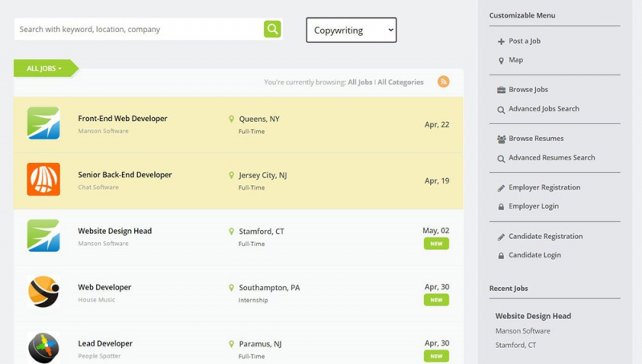Click the green search magnifier button
The image size is (642, 364).
(x=272, y=29)
